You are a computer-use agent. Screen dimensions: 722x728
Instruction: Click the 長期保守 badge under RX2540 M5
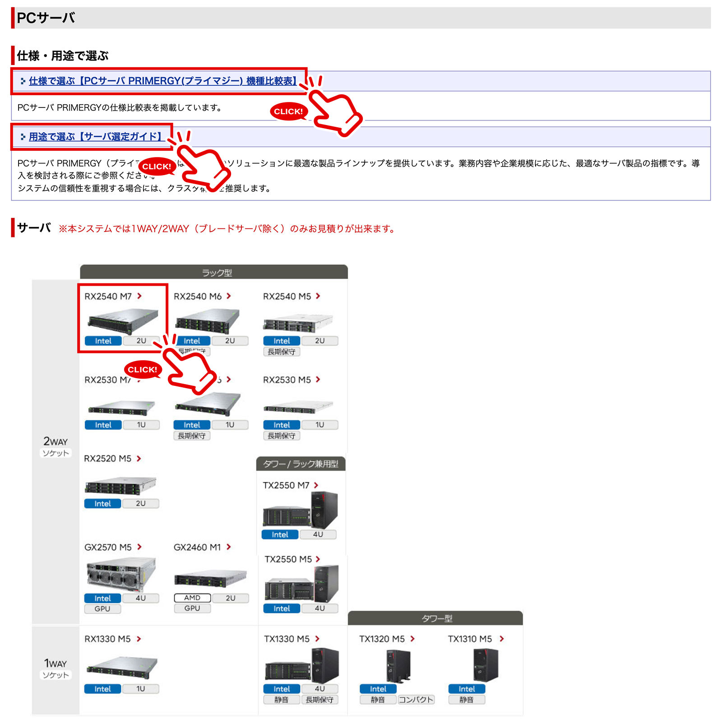(282, 352)
